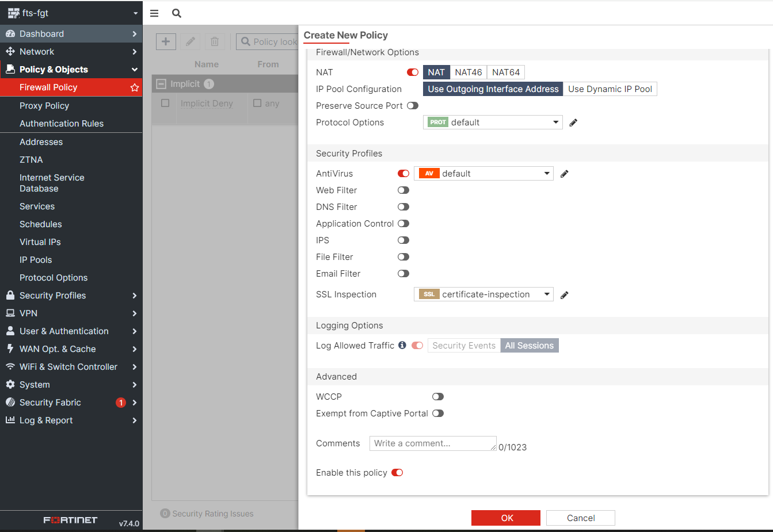This screenshot has width=773, height=532.
Task: Turn on the WCCP toggle
Action: coord(438,396)
